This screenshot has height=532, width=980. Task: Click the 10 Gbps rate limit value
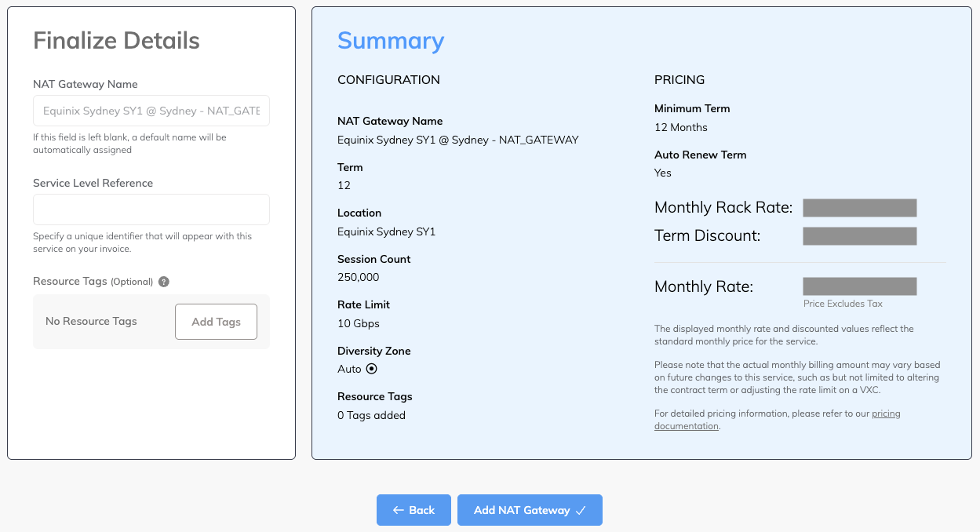[x=358, y=323]
